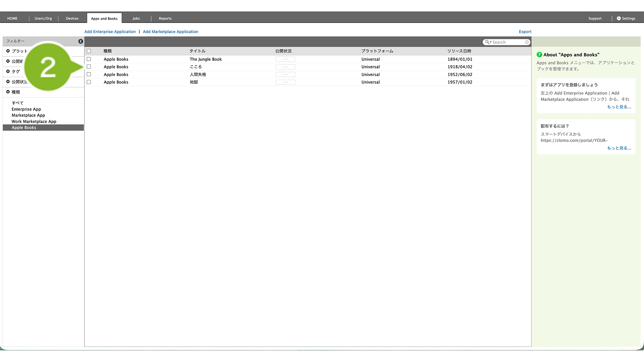Tick the checkbox for the 地獄 row
This screenshot has height=362, width=644.
tap(89, 82)
